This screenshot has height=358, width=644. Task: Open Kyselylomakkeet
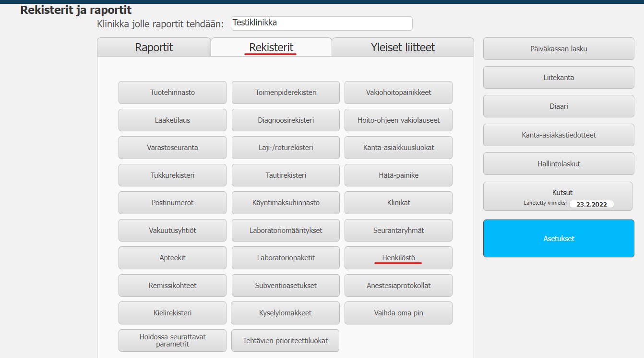(286, 313)
